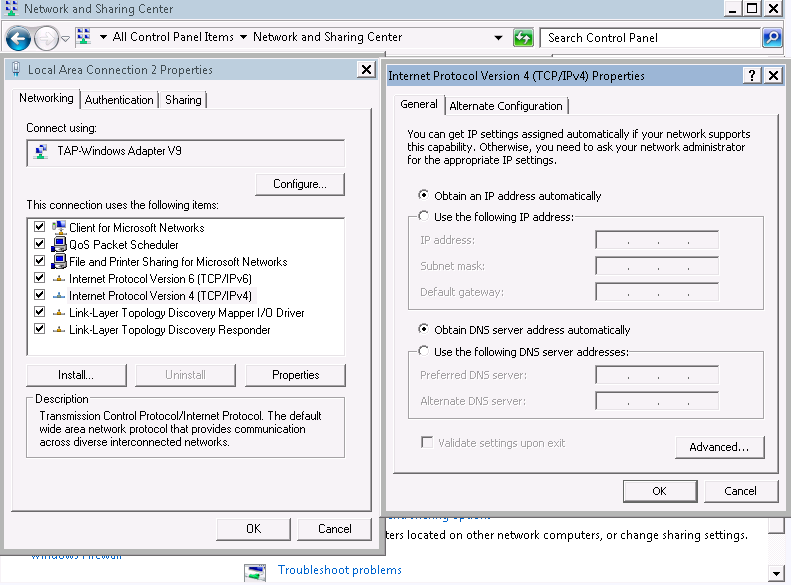Screen dimensions: 791x585
Task: Click the Search Control Panel field
Action: [x=649, y=38]
